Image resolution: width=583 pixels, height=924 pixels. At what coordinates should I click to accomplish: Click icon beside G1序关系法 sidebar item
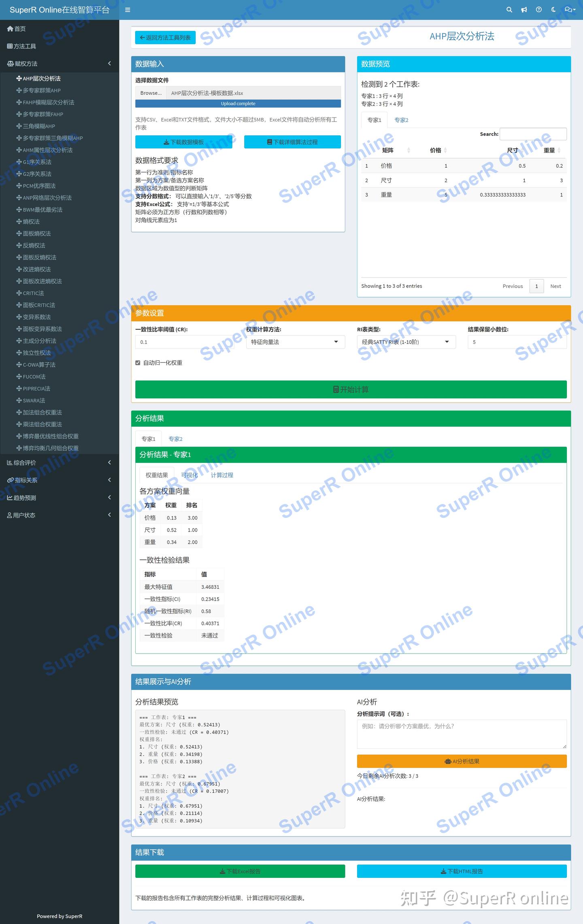click(19, 162)
